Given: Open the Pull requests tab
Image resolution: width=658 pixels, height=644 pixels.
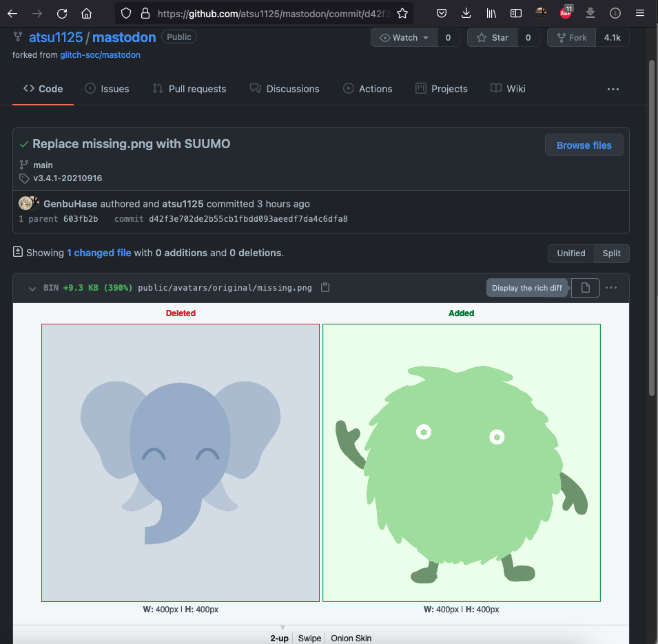Looking at the screenshot, I should coord(189,89).
